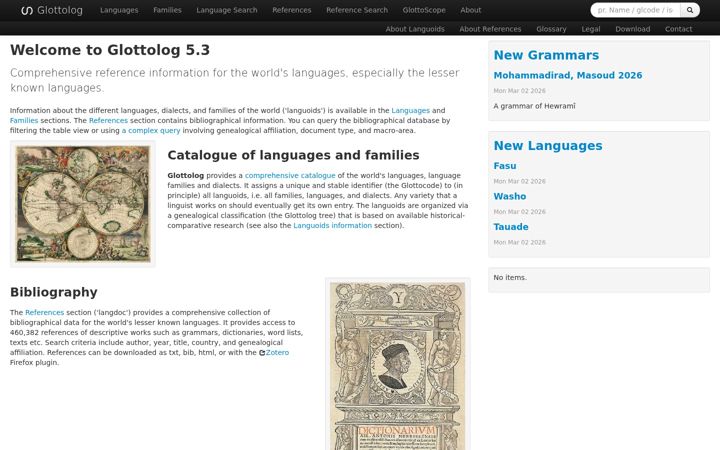Click the Bibliography heading
This screenshot has width=720, height=450.
pos(54,292)
